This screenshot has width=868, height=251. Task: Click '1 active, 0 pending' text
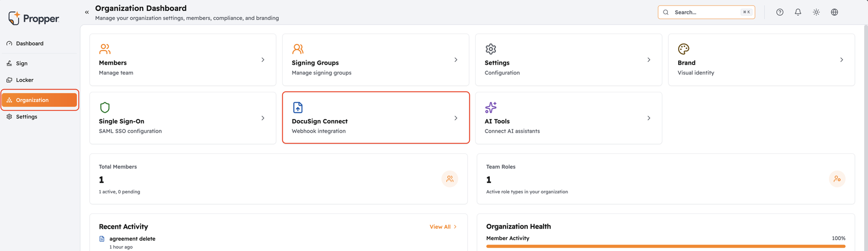119,192
